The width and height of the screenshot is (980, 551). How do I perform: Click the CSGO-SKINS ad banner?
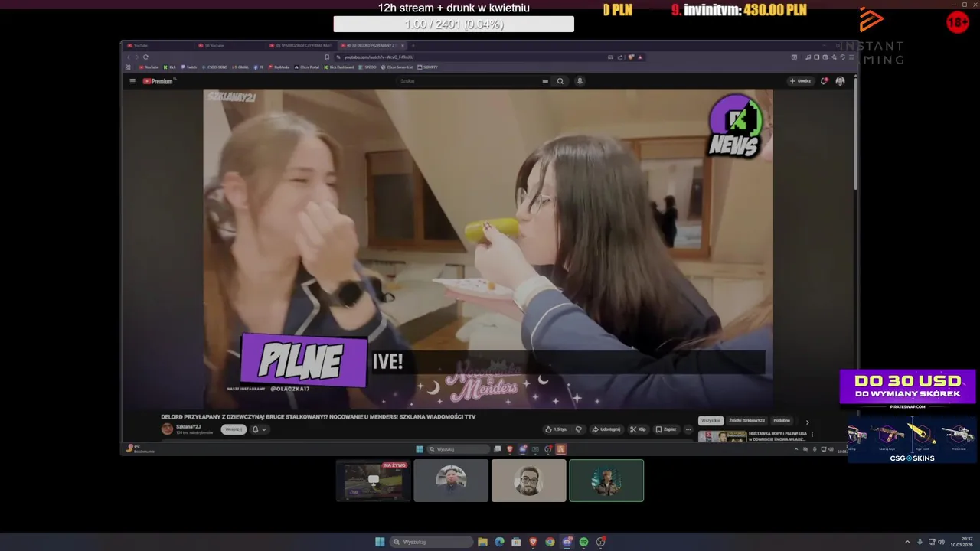click(x=911, y=440)
